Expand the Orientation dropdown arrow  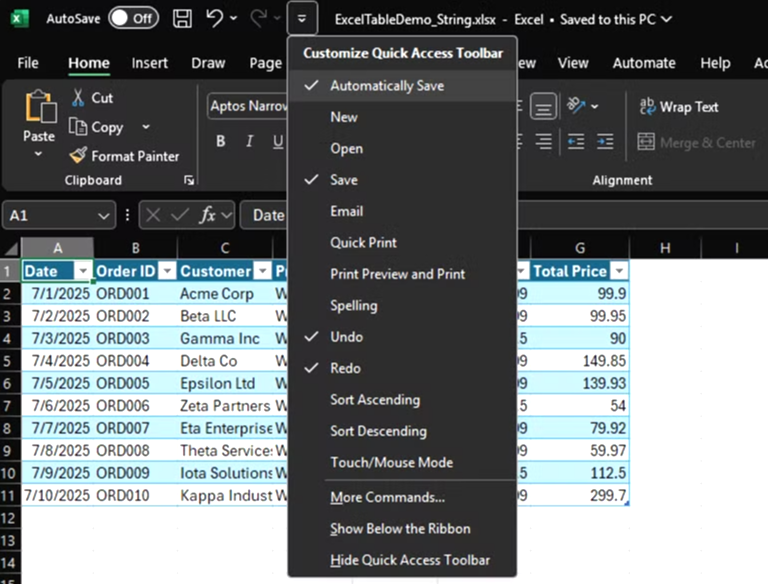[595, 106]
